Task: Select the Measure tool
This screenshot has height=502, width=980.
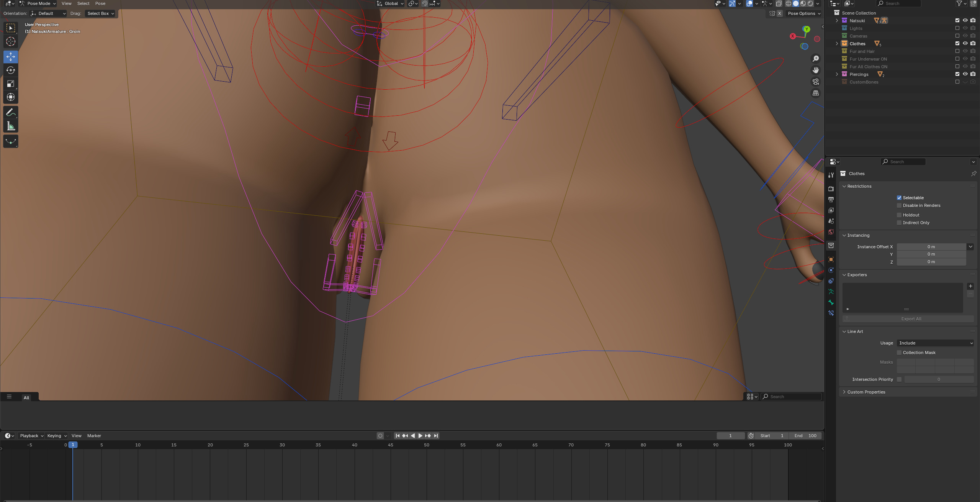Action: [10, 126]
